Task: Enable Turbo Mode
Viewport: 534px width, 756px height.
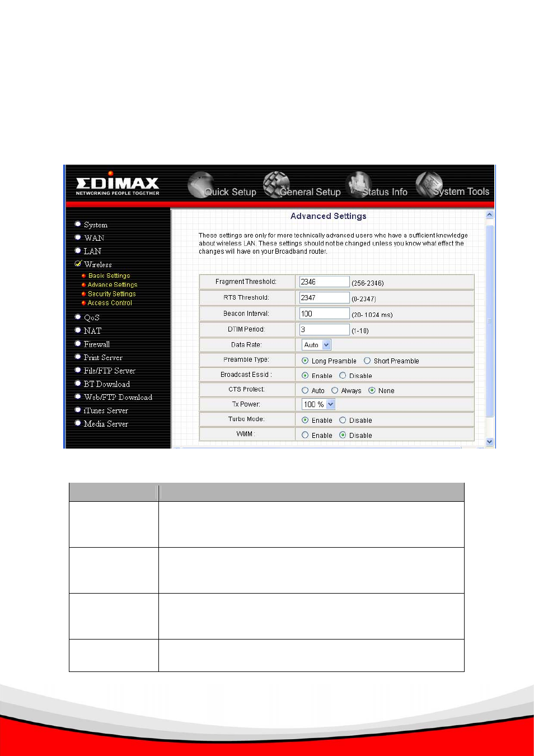Action: [305, 420]
